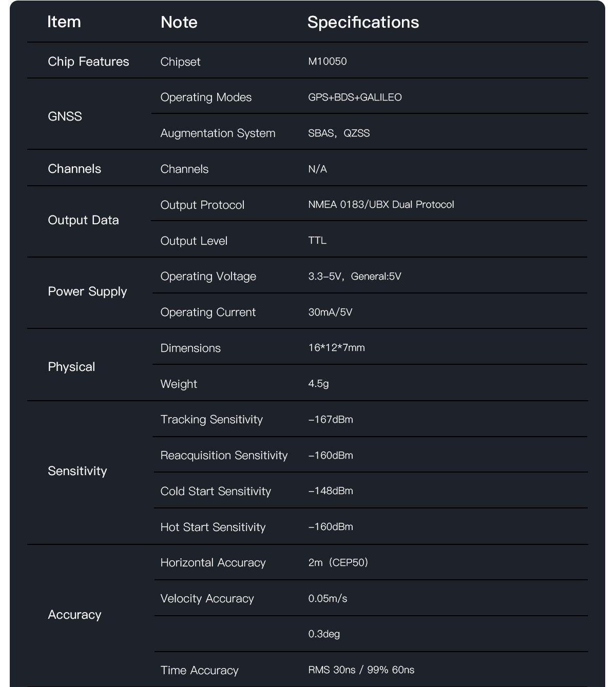Click the Item column header
Viewport: 616px width, 687px height.
click(x=64, y=22)
